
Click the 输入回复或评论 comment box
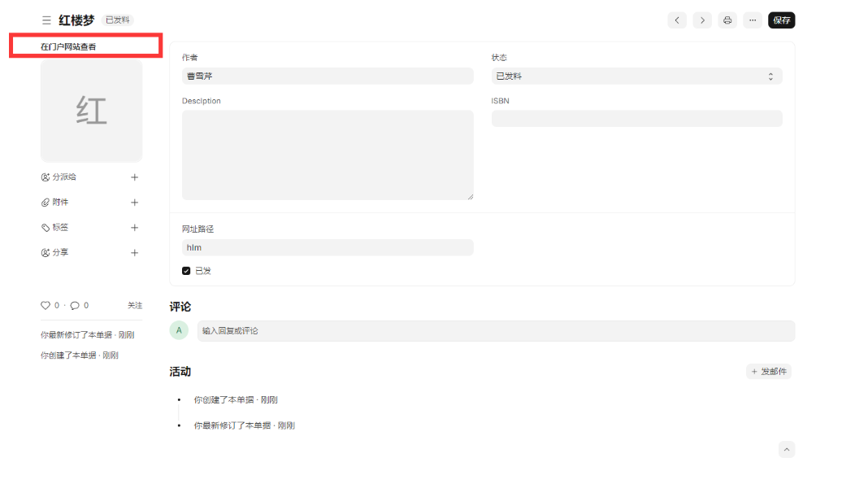(x=496, y=331)
